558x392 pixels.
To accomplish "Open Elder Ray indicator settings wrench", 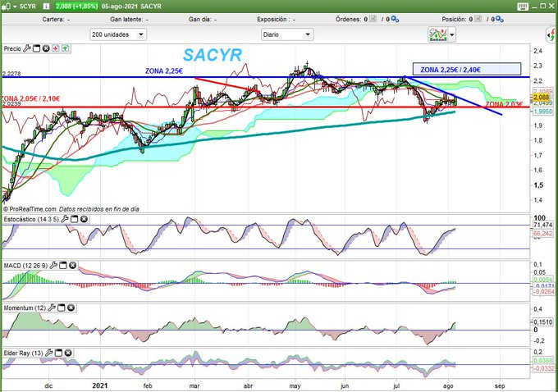I will pos(48,353).
